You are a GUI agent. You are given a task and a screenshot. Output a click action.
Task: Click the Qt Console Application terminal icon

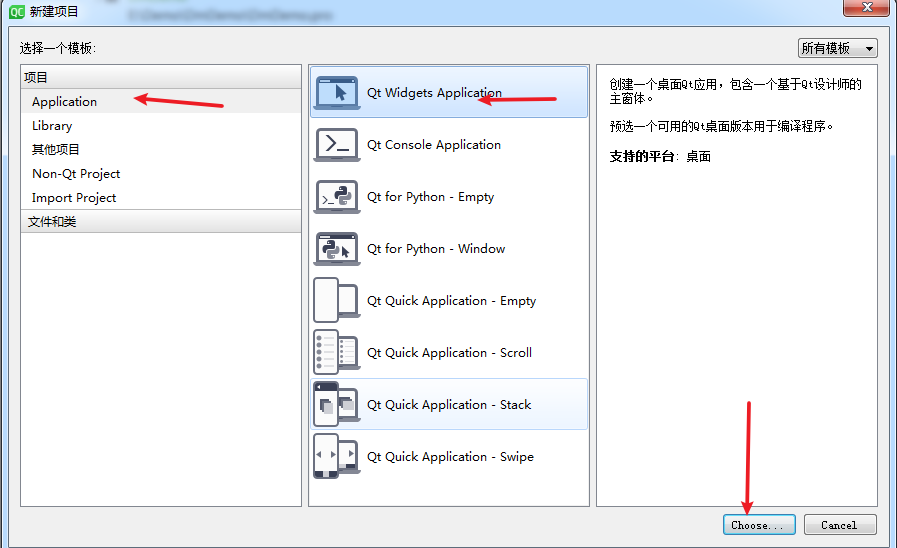click(x=337, y=144)
